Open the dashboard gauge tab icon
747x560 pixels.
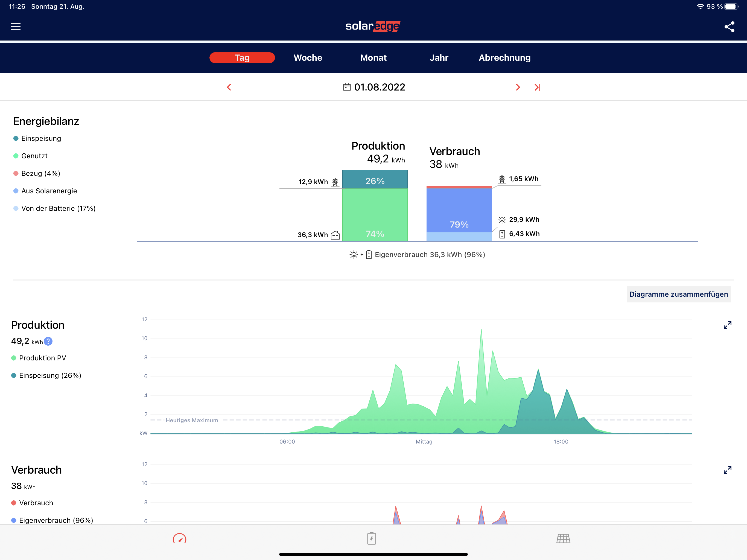179,538
